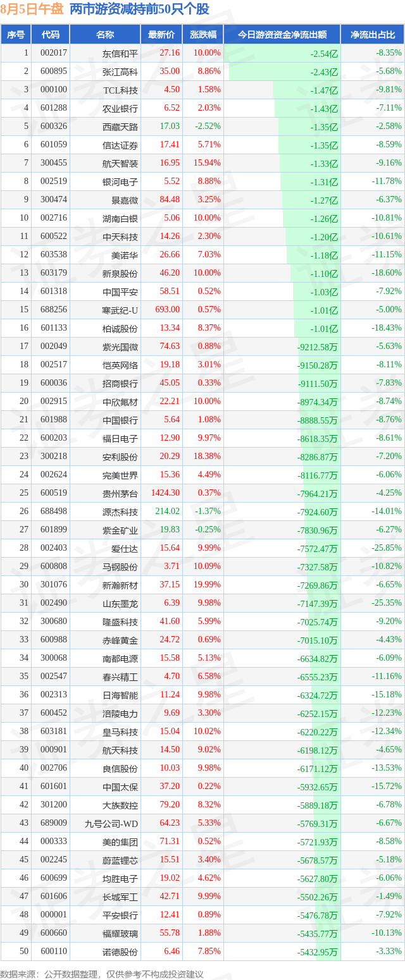Click 新泉股份 stock name
Image resolution: width=405 pixels, height=980 pixels.
tap(120, 273)
